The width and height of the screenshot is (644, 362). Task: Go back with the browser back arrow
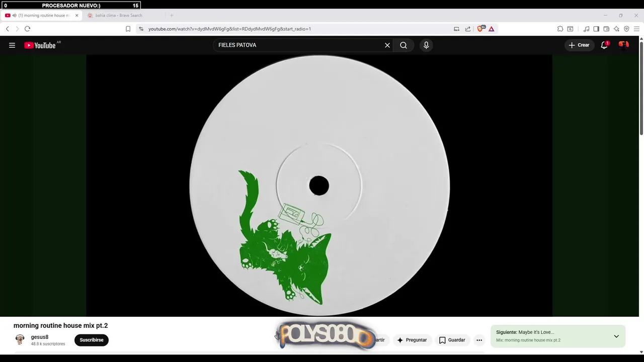tap(8, 29)
